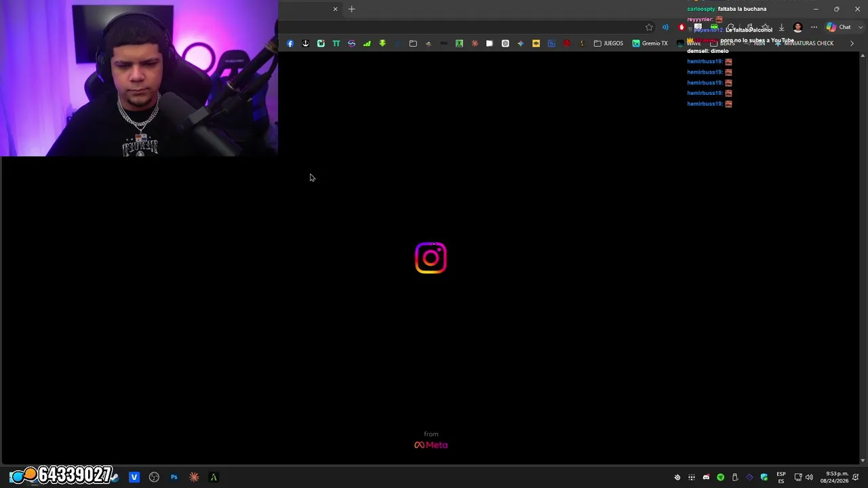This screenshot has height=488, width=868.
Task: Open Windows Security shield tray icon
Action: pyautogui.click(x=764, y=478)
